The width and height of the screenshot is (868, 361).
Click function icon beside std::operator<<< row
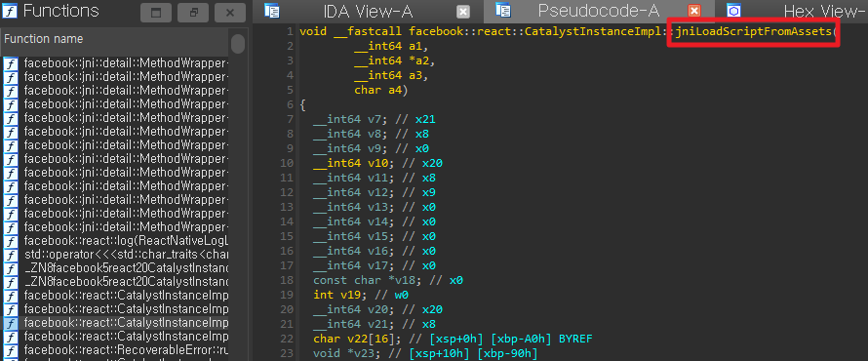11,255
